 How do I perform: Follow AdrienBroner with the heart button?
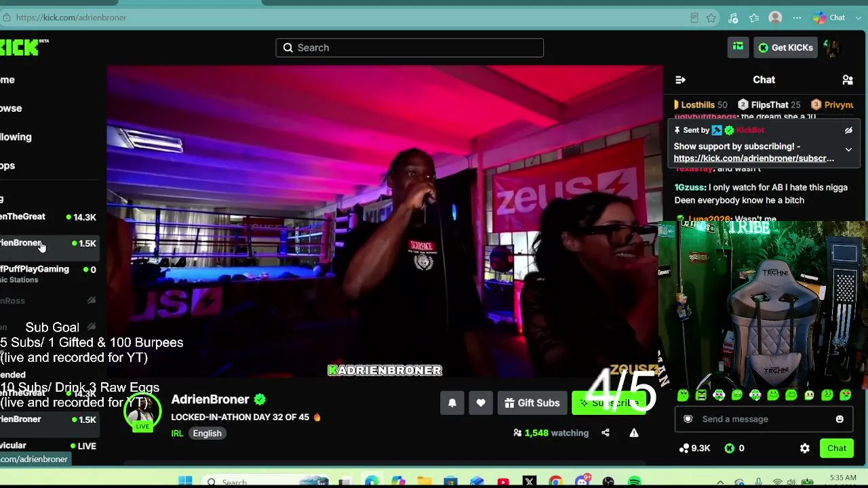[481, 403]
